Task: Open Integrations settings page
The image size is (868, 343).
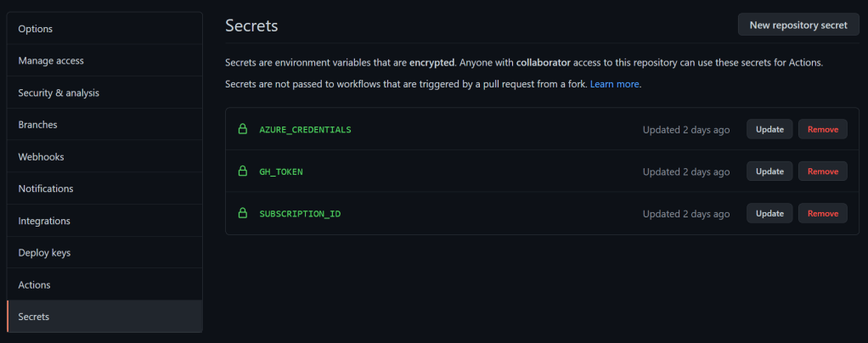Action: (x=44, y=221)
